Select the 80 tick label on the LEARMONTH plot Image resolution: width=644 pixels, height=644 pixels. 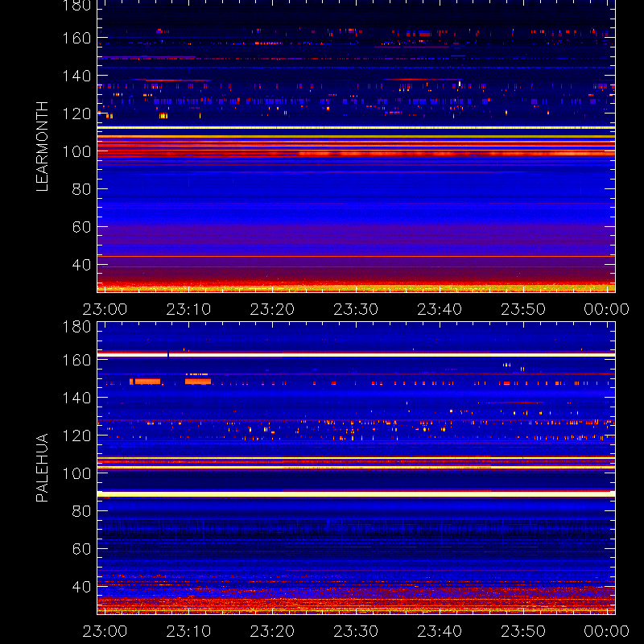pos(81,189)
